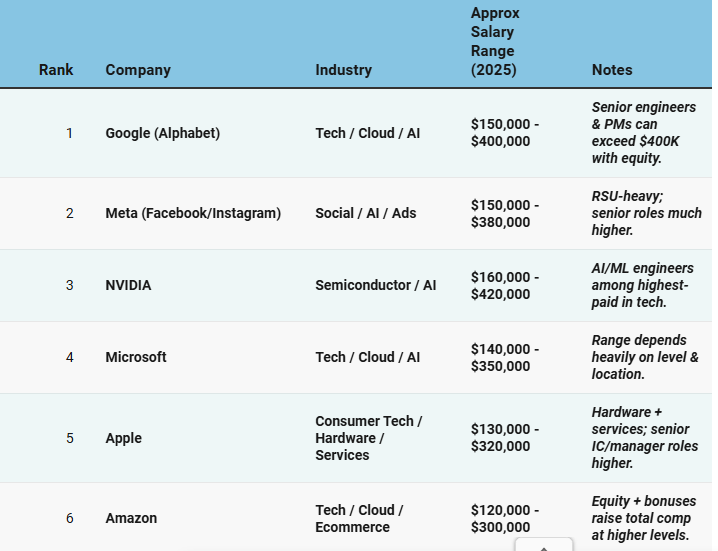
Task: Select the Microsoft company cell
Action: click(136, 357)
